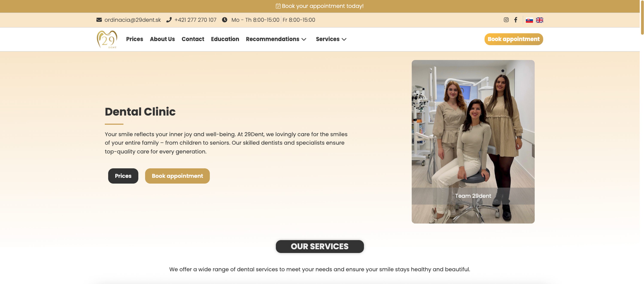Go to About Us page
This screenshot has width=644, height=284.
point(162,39)
